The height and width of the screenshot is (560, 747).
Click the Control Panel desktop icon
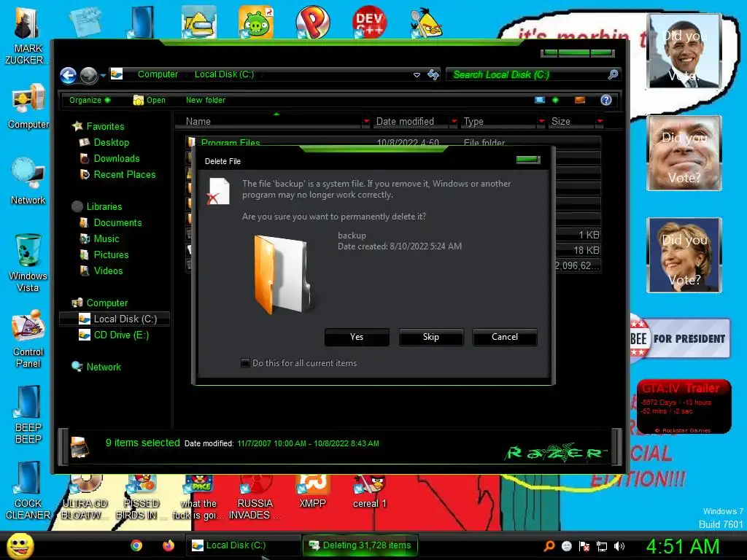pyautogui.click(x=28, y=339)
